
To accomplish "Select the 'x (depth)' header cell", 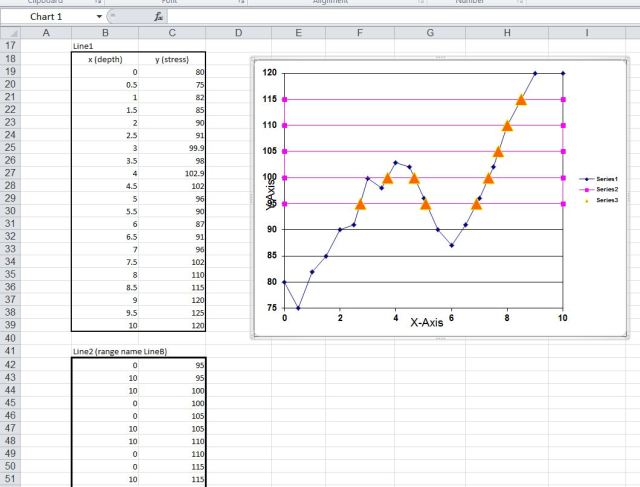I will pos(105,59).
